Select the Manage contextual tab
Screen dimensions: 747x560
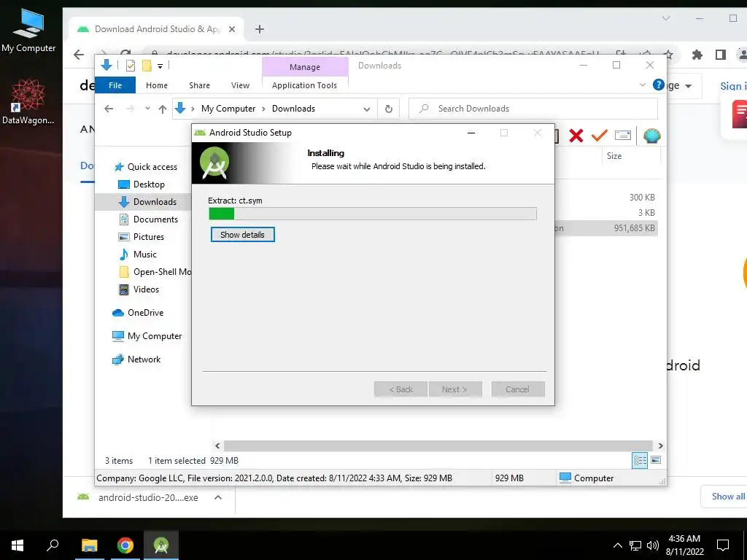(305, 67)
